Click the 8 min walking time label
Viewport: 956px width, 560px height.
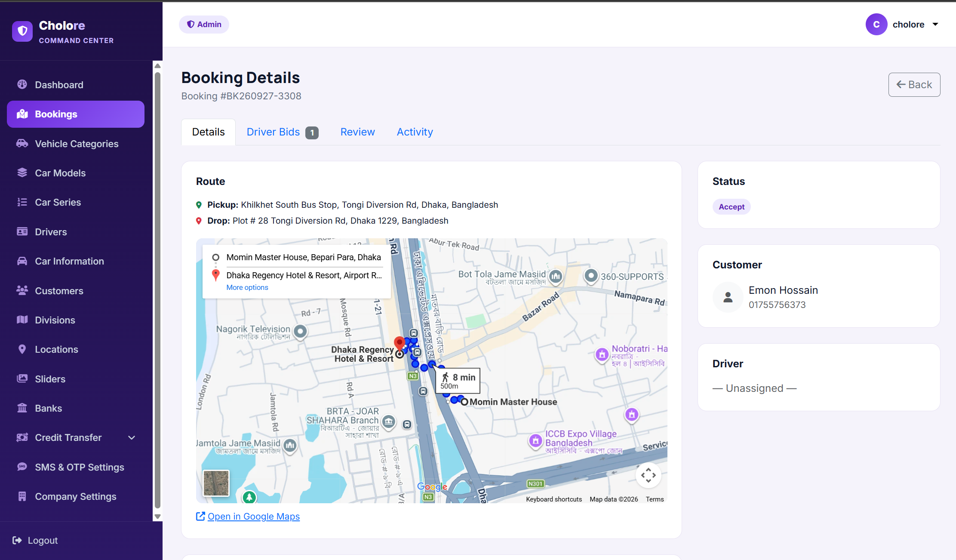pyautogui.click(x=464, y=377)
